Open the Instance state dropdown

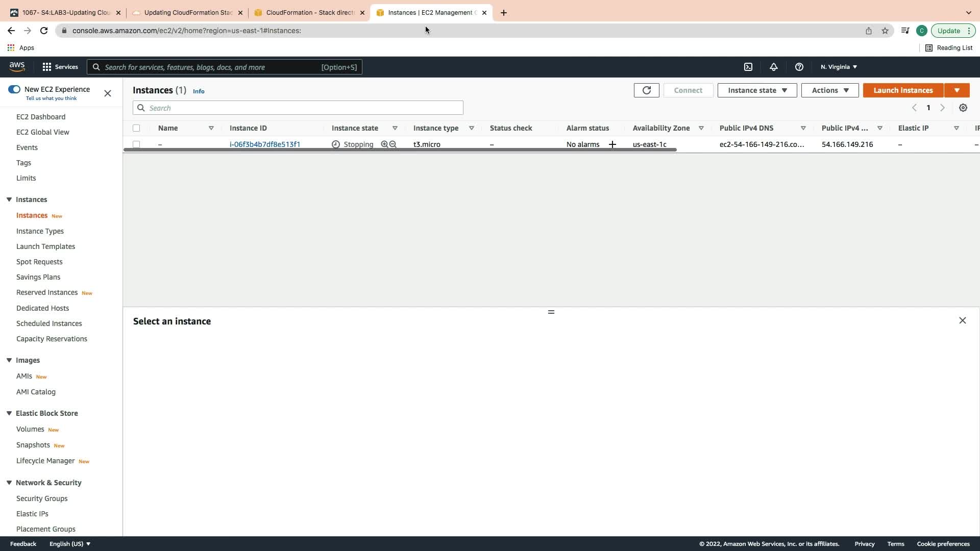[757, 90]
